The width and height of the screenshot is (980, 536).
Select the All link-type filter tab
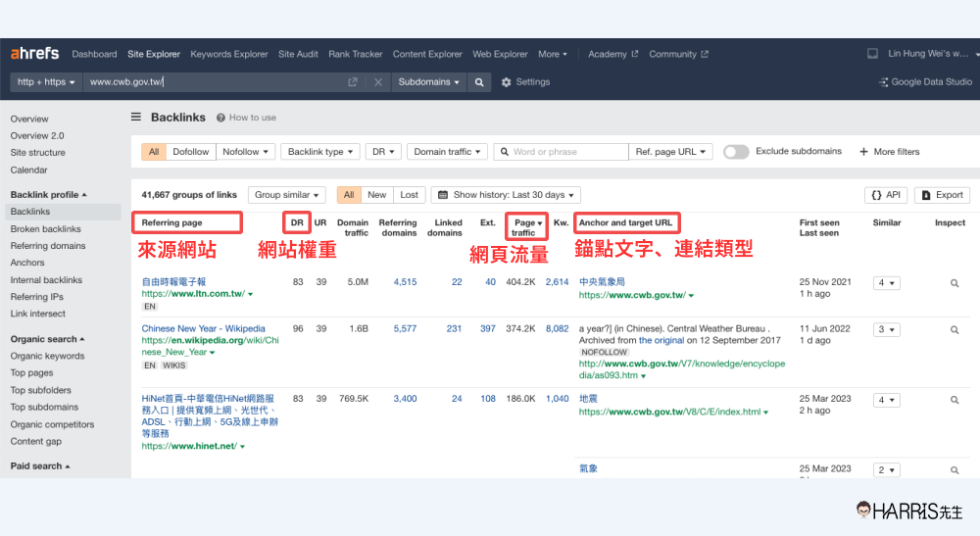[x=154, y=151]
